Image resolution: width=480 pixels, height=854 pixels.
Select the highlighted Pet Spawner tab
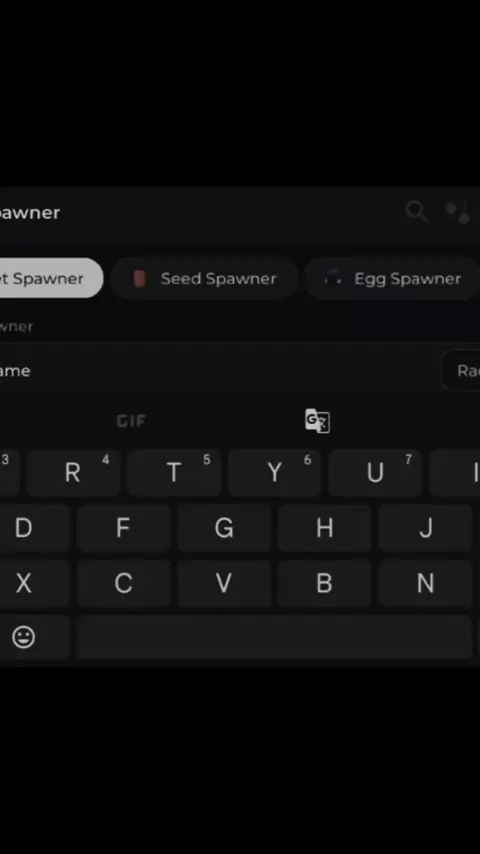51,278
